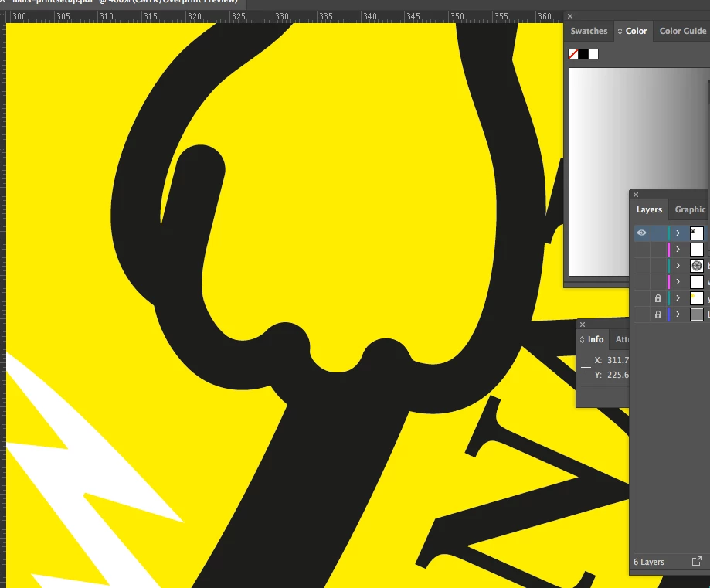Click the yellow-dot layer thumbnail

coord(696,298)
